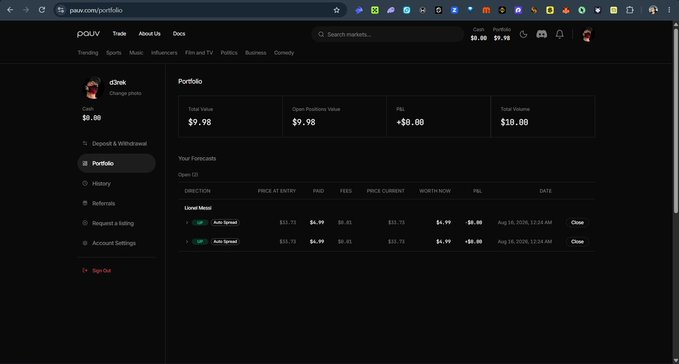Click the Lionel Messi forecast name
The width and height of the screenshot is (679, 364).
point(198,208)
